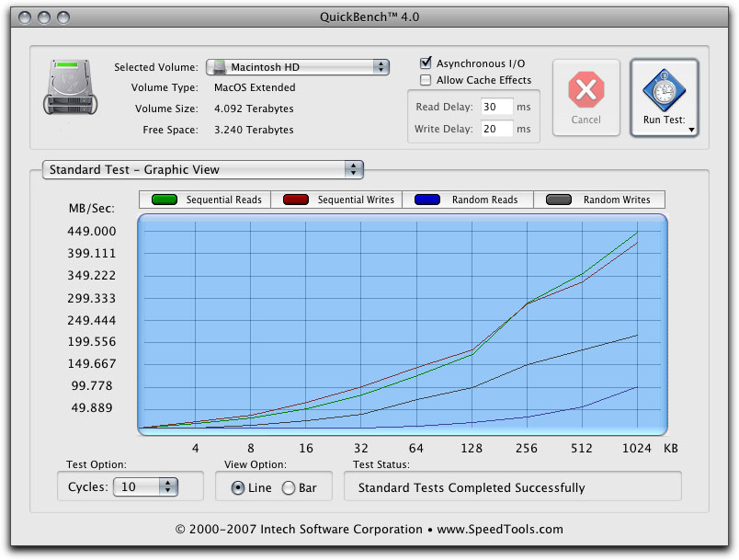739x560 pixels.
Task: Click the Sequential Writes legend label
Action: click(x=356, y=200)
